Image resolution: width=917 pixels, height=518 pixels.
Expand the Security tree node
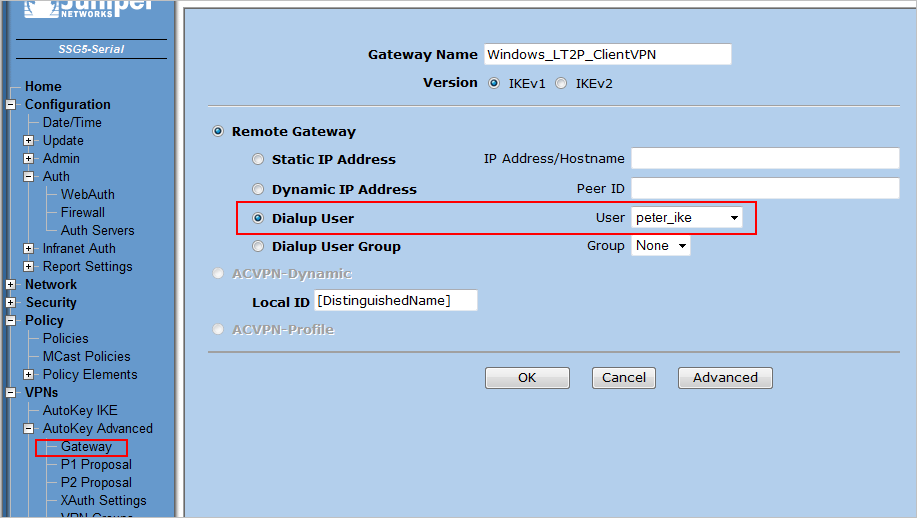click(x=11, y=303)
